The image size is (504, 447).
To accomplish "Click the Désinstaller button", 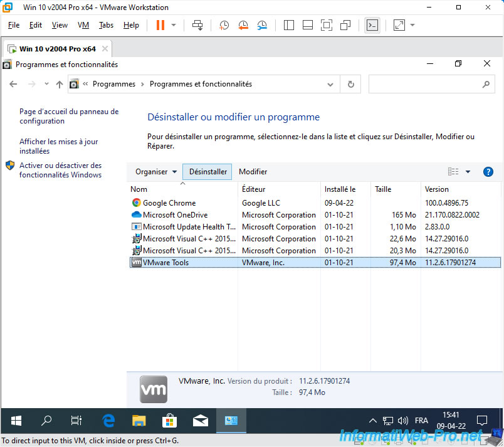I will (x=207, y=172).
